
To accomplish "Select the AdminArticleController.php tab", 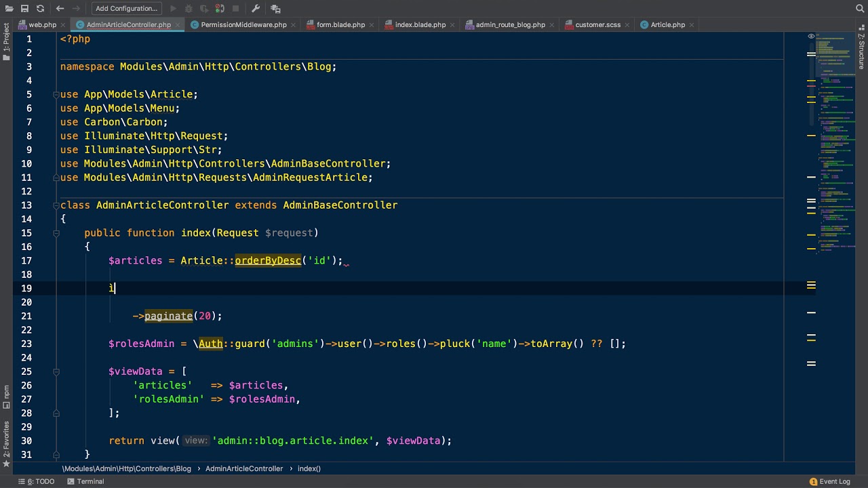I will coord(128,24).
